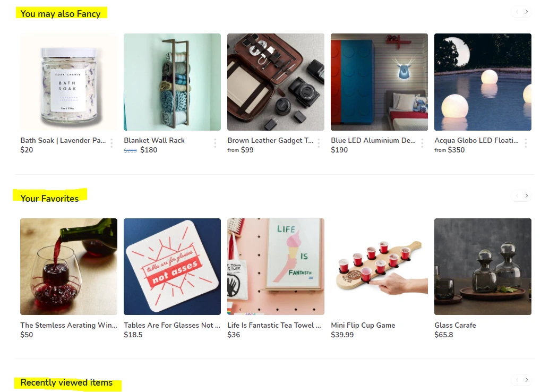Open the Mini Flip Cup Game title
The image size is (558, 392).
[x=363, y=325]
